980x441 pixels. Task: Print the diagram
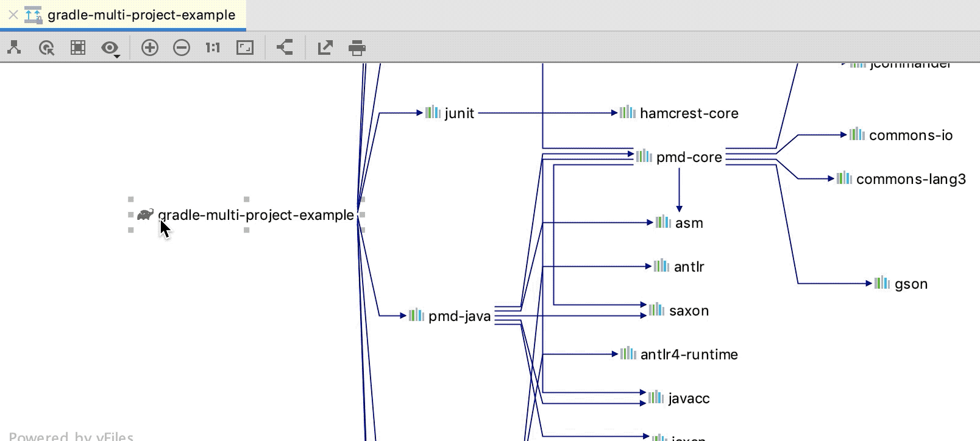[x=357, y=48]
